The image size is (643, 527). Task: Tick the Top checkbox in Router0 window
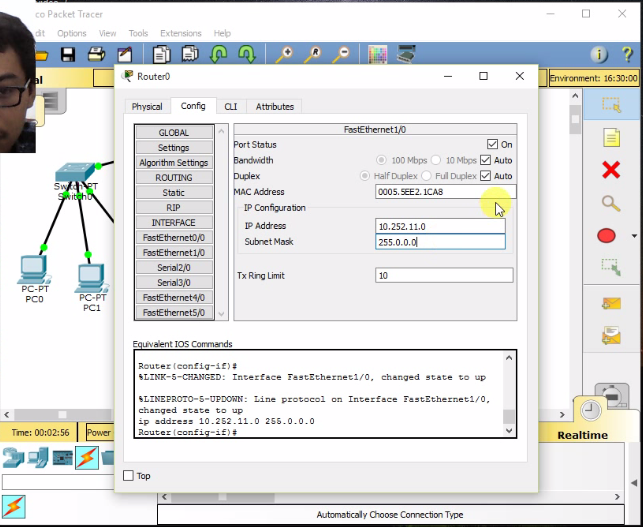pos(128,476)
